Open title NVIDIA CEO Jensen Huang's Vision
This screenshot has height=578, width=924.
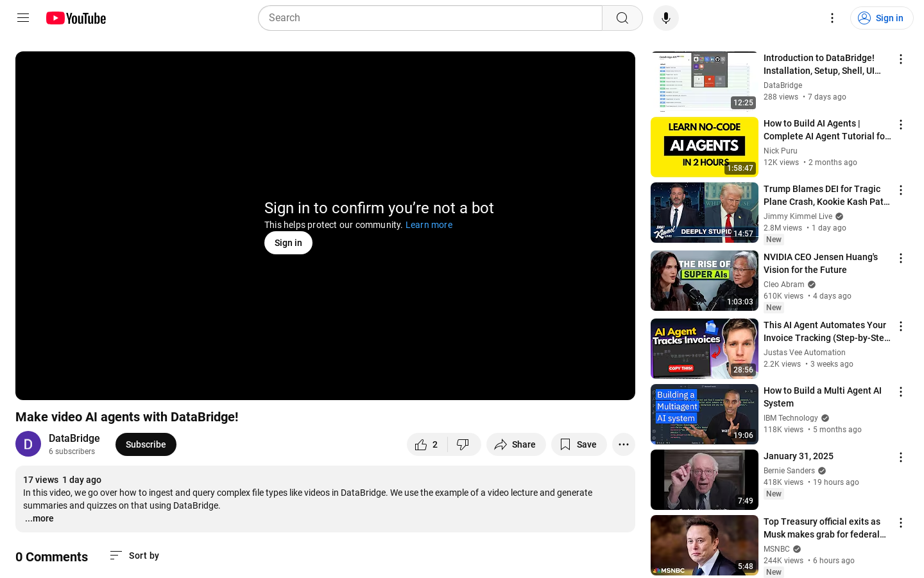[821, 263]
